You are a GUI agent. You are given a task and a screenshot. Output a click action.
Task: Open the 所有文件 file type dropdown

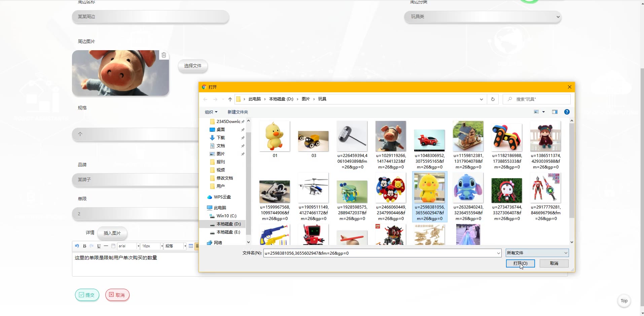click(x=537, y=253)
